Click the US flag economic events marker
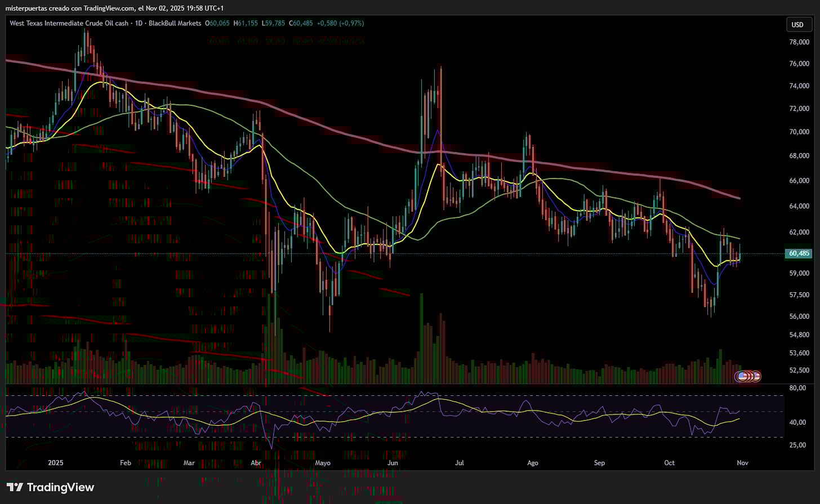Viewport: 820px width, 504px height. click(743, 376)
